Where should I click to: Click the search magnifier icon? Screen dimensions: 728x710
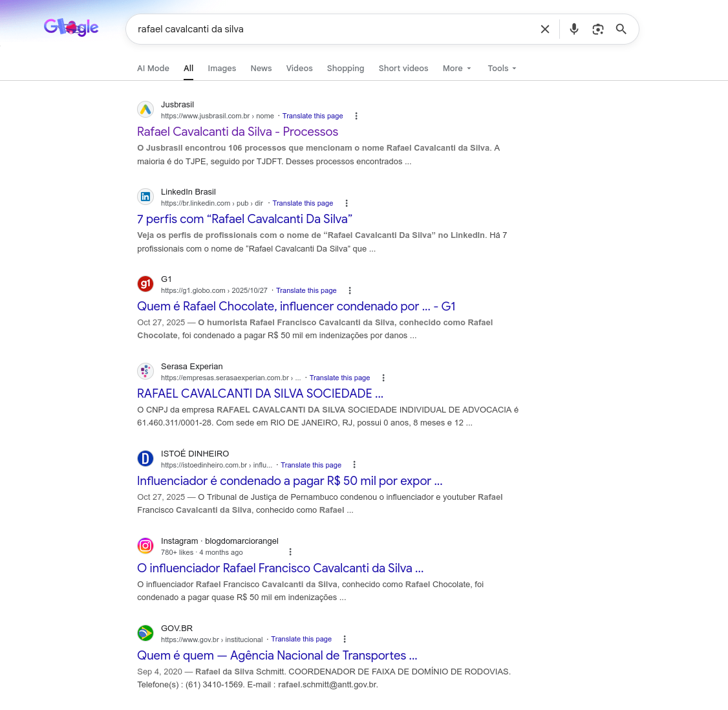click(621, 29)
